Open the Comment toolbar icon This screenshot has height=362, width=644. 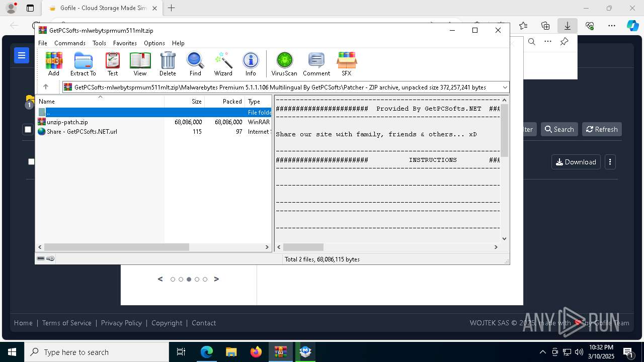[x=316, y=64]
